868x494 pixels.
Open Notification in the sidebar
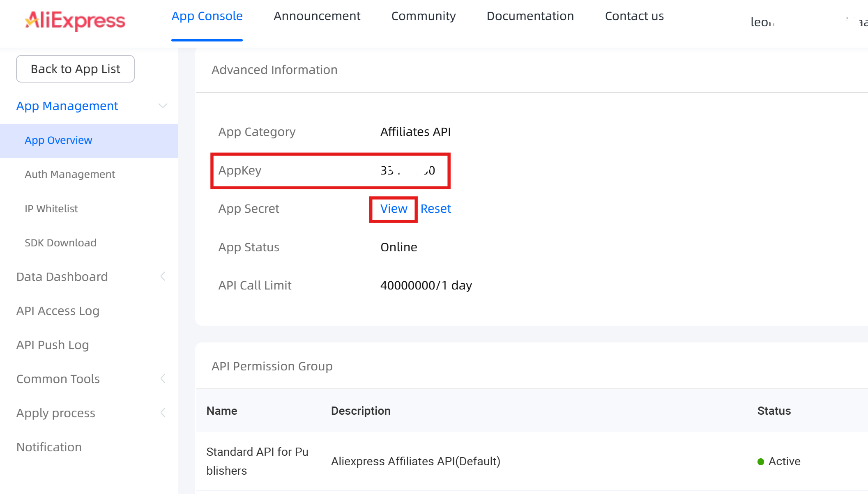(x=49, y=447)
